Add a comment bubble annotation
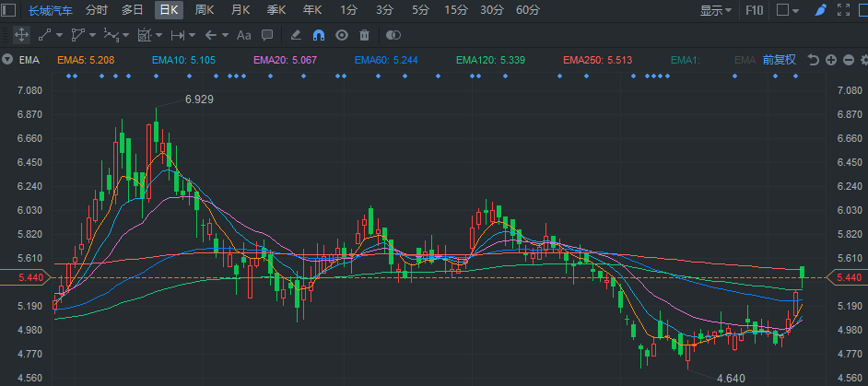The height and width of the screenshot is (386, 868). pos(267,35)
